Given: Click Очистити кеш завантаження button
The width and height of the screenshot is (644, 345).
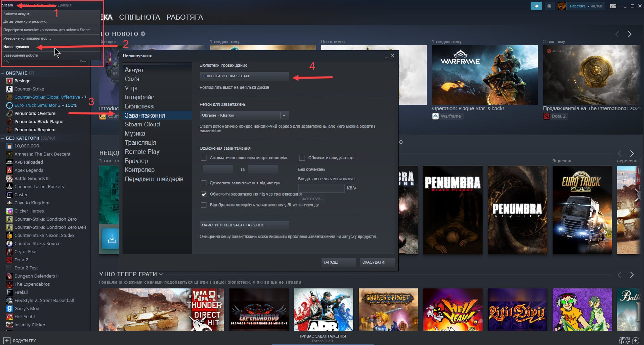Looking at the screenshot, I should (244, 225).
